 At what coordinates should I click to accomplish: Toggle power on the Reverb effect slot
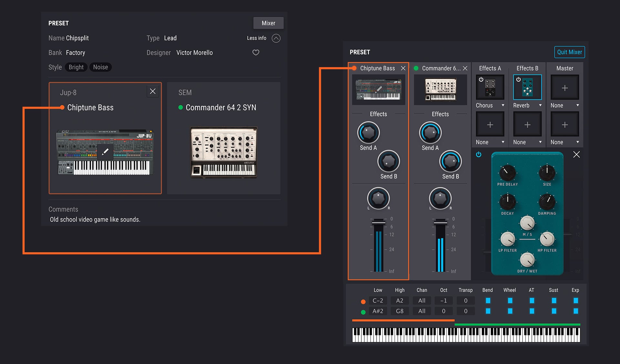tap(518, 79)
